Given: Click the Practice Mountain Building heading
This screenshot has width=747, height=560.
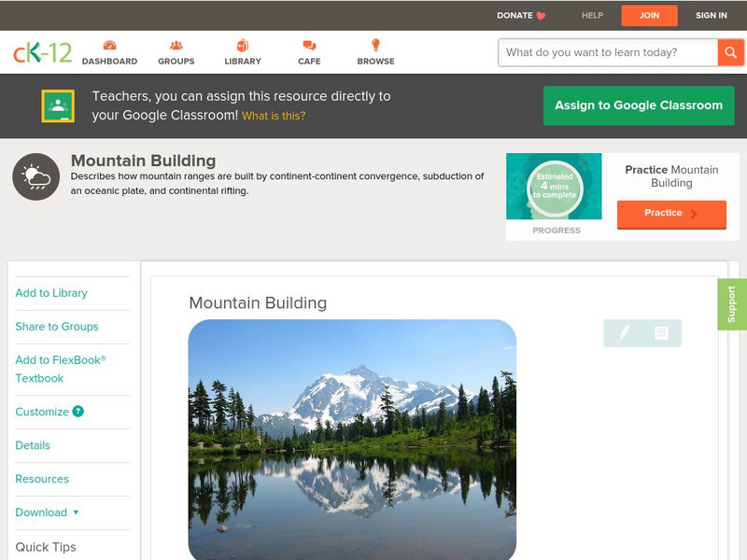Looking at the screenshot, I should [x=671, y=176].
